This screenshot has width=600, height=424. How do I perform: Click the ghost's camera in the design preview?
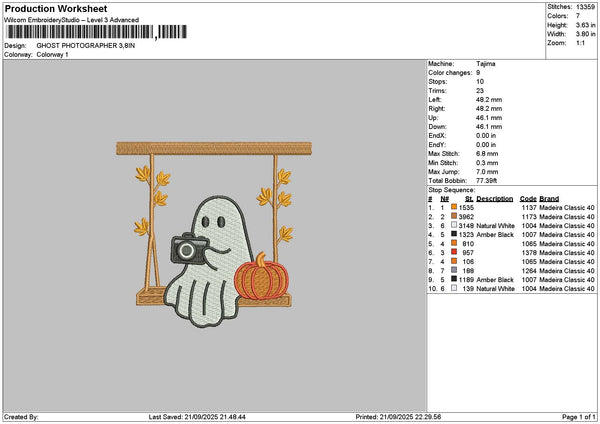186,249
